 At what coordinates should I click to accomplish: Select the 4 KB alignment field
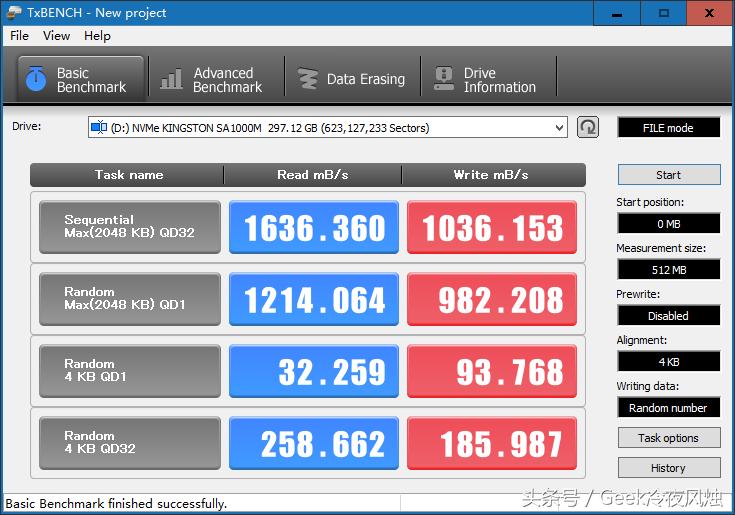tap(668, 362)
